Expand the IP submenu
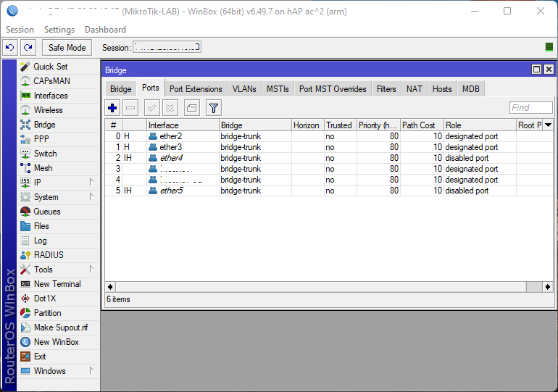 coord(91,182)
